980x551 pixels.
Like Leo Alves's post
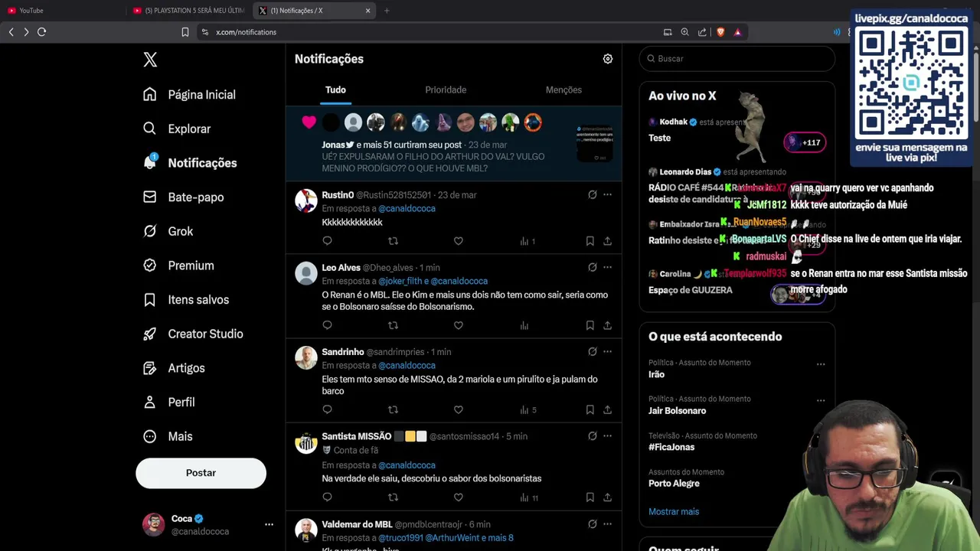[458, 325]
